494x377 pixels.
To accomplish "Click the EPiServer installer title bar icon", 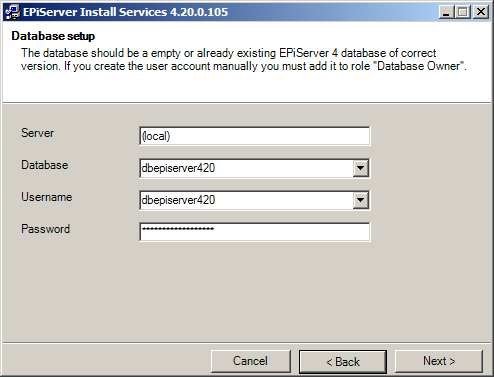I will (x=13, y=12).
